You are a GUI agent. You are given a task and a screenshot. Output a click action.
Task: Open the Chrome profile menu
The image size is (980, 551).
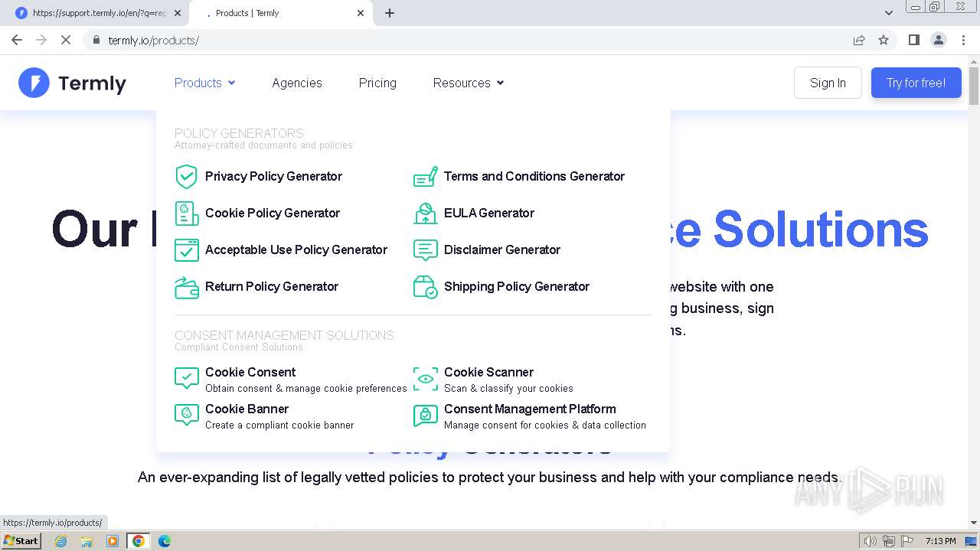pyautogui.click(x=939, y=40)
